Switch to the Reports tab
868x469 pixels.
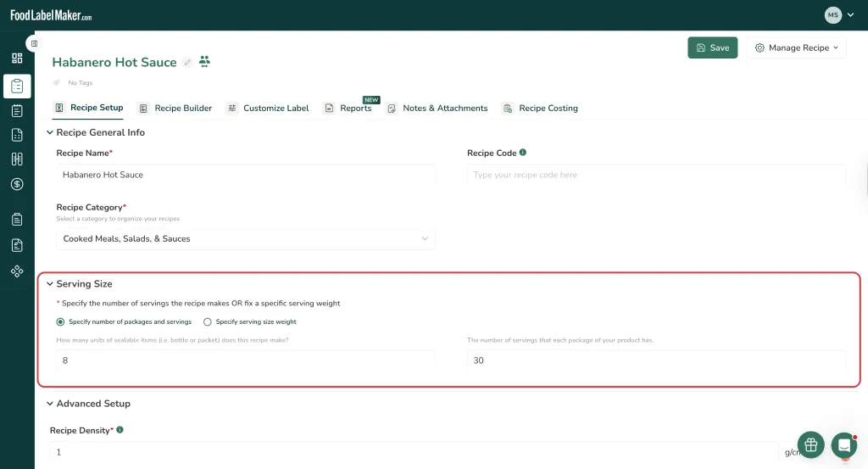tap(348, 109)
